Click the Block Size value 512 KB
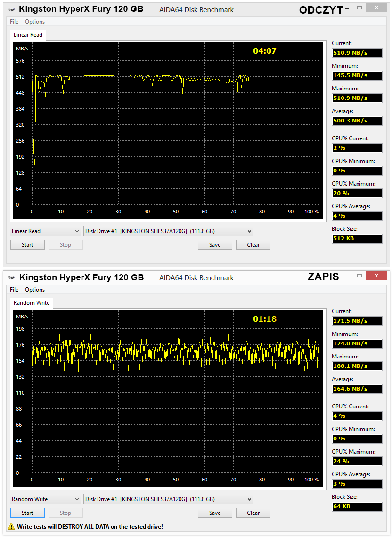Image resolution: width=392 pixels, height=537 pixels. pyautogui.click(x=357, y=239)
